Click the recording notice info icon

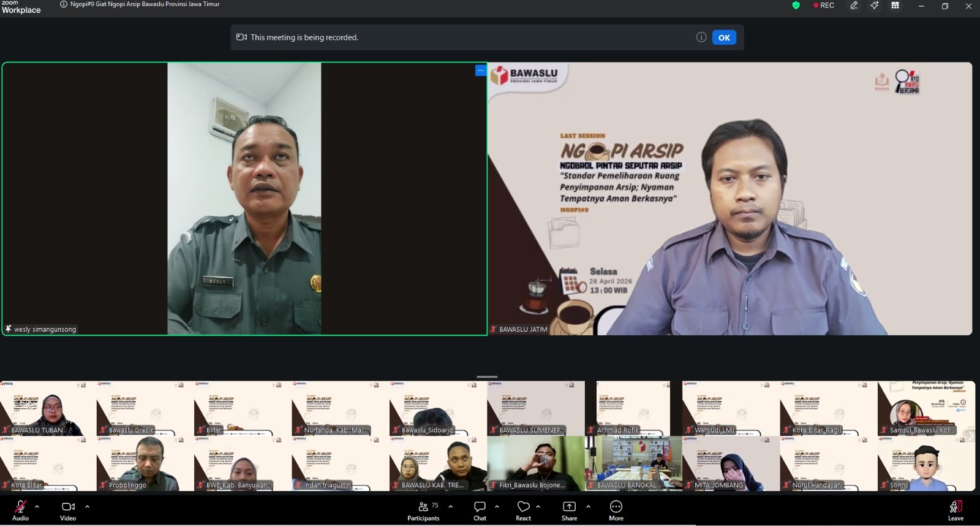coord(701,37)
